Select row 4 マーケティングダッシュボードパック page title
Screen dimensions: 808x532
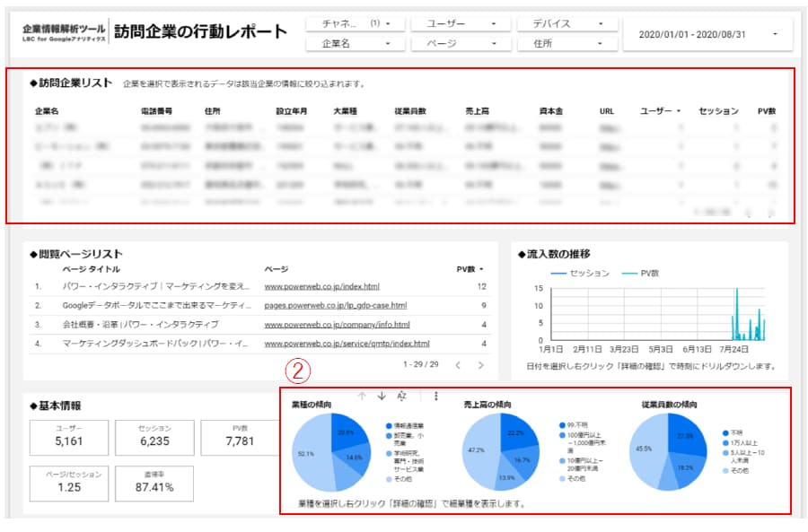click(x=155, y=344)
